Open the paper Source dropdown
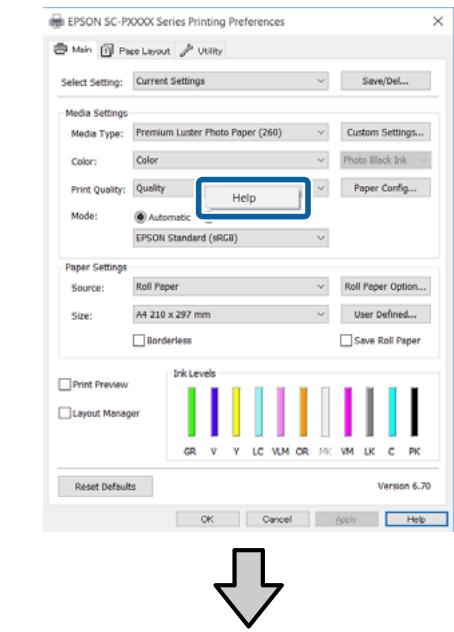Screen dimensions: 454x632 (231, 287)
